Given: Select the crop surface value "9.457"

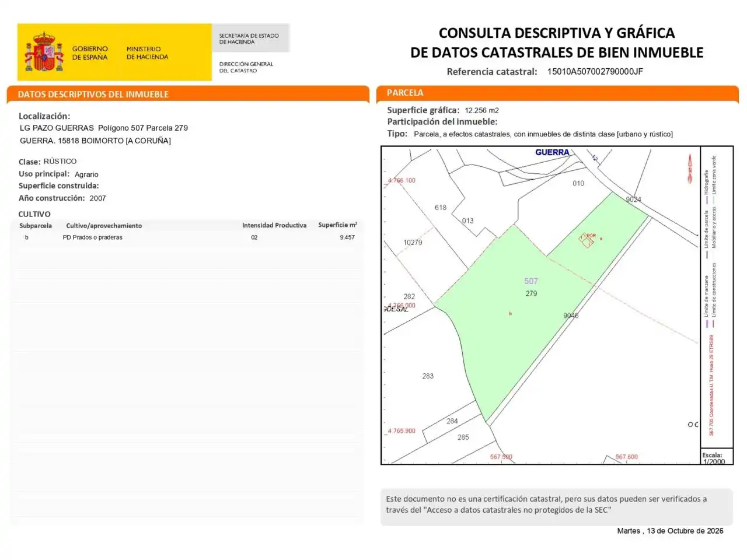Looking at the screenshot, I should click(347, 237).
